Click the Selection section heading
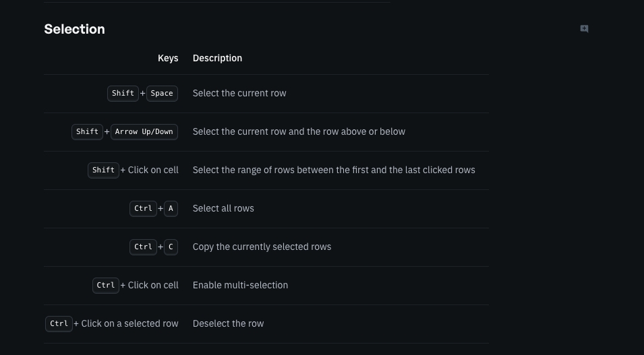 click(74, 29)
